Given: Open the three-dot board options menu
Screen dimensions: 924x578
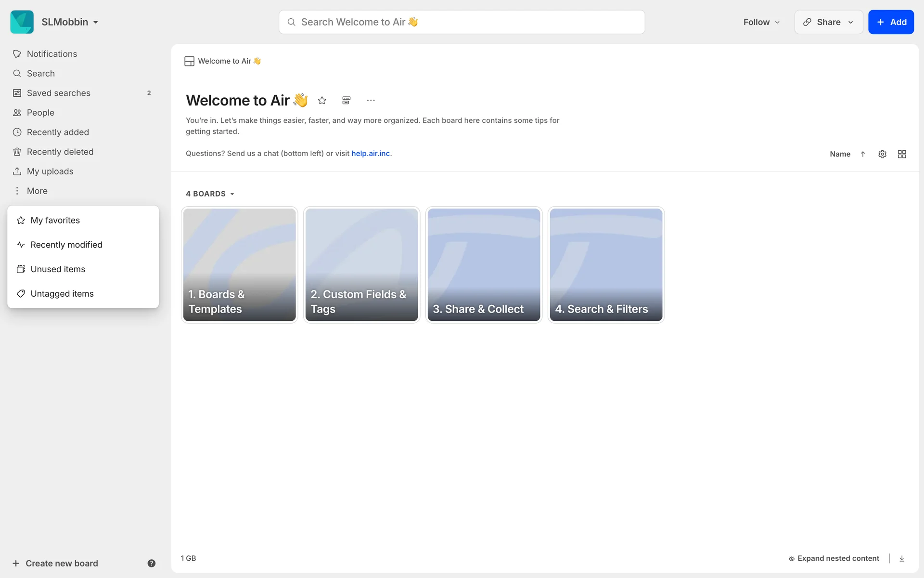Looking at the screenshot, I should [371, 100].
